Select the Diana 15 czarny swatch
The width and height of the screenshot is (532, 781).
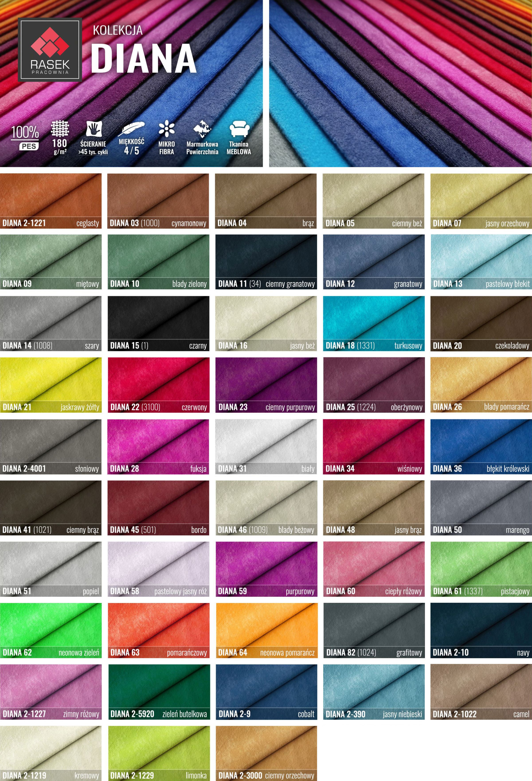point(158,323)
